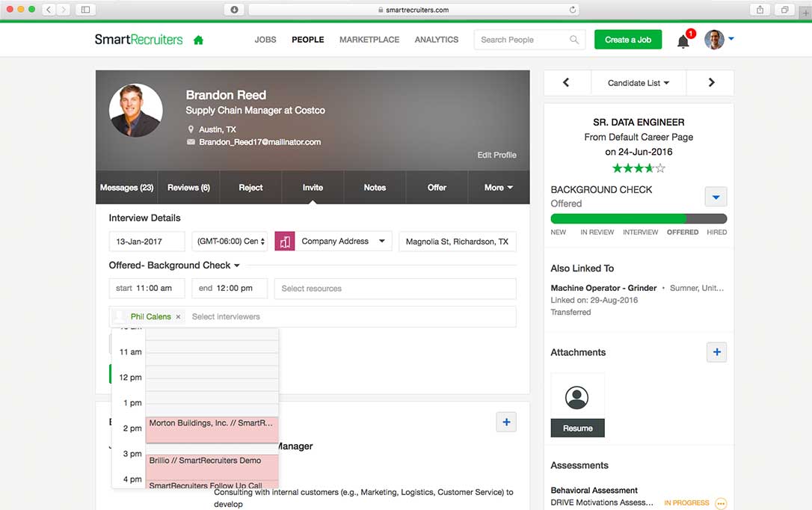Screen dimensions: 812x510
Task: Open the user avatar menu
Action: (714, 40)
